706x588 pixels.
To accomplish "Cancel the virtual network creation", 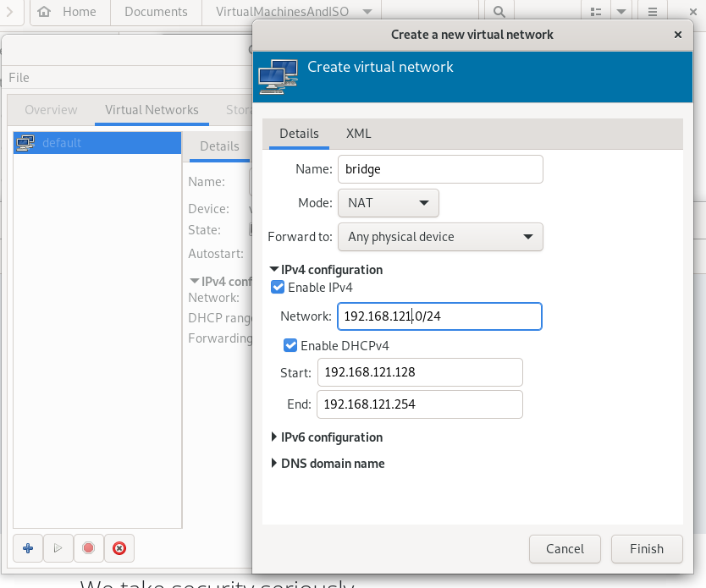I will (x=565, y=548).
